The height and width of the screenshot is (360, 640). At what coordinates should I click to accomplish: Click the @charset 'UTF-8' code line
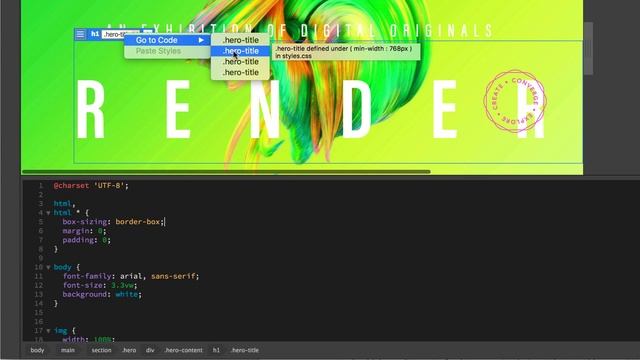(x=91, y=186)
